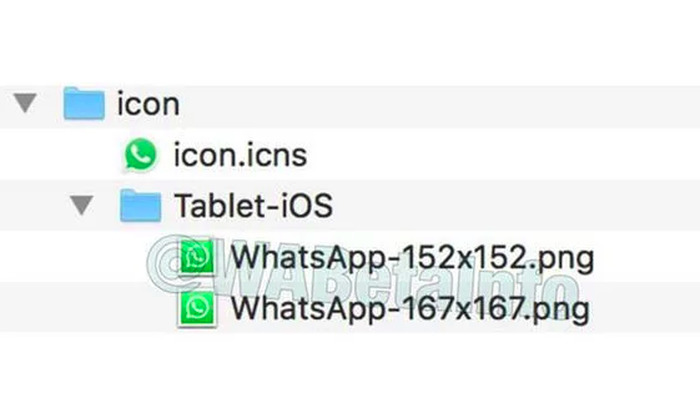Select the icon folder name label

click(148, 104)
